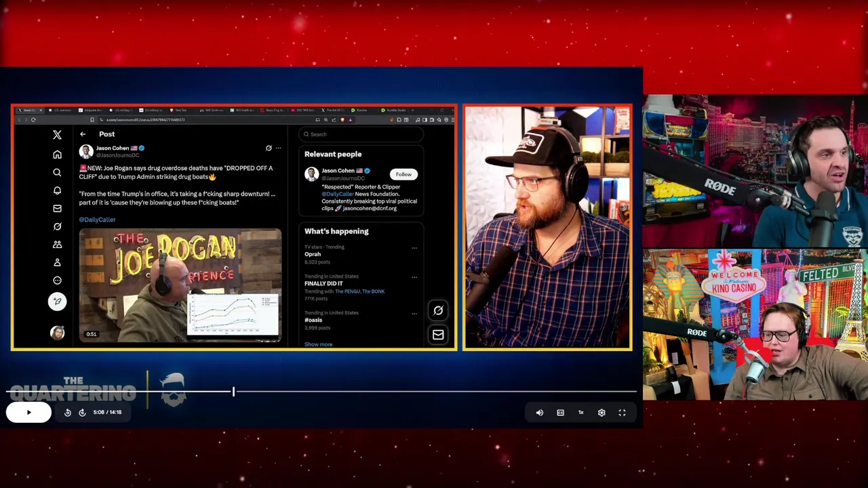Open the floating Grok button
Screen dimensions: 868x488
tap(438, 310)
